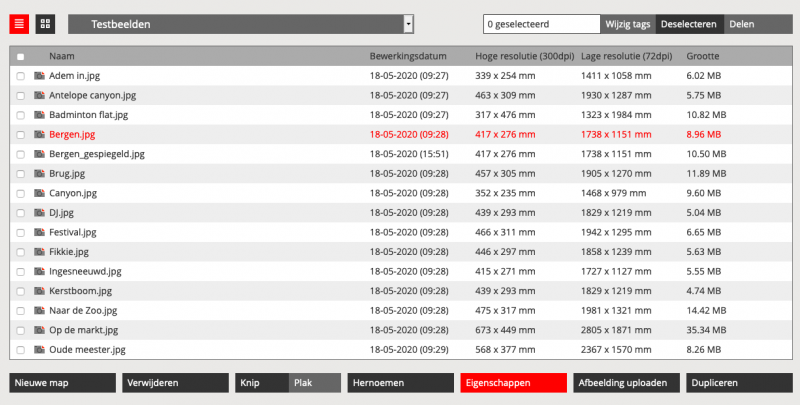Create a folder with Nieuwe map
800x405 pixels.
tap(62, 383)
